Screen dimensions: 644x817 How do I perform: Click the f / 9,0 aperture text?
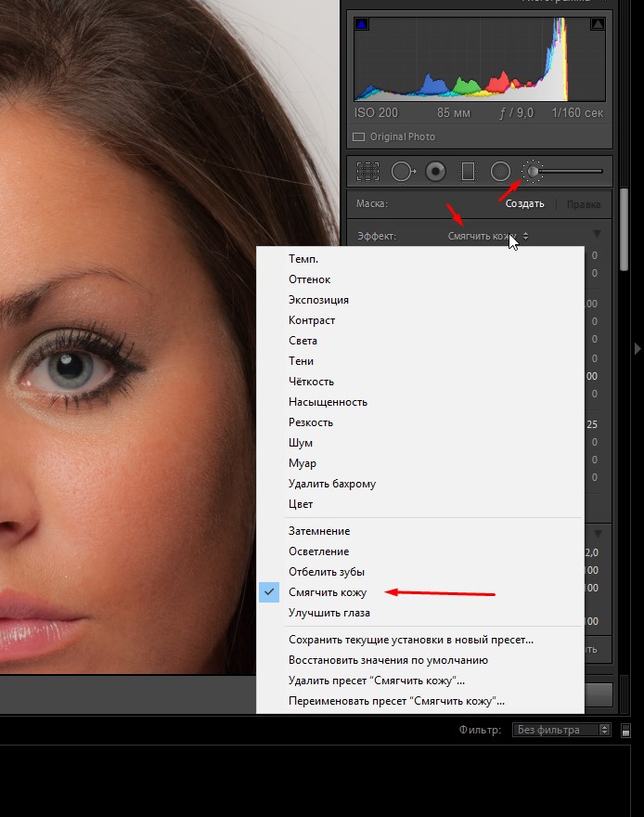(517, 112)
